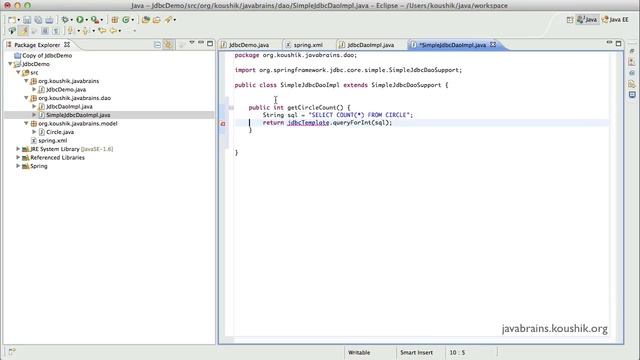Click the New Java Package icon
This screenshot has width=640, height=360.
coord(115,20)
